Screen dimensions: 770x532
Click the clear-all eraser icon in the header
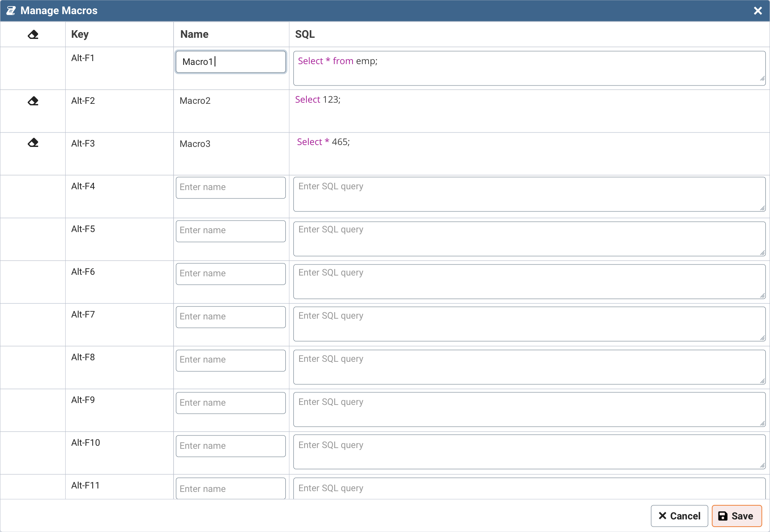pyautogui.click(x=33, y=35)
